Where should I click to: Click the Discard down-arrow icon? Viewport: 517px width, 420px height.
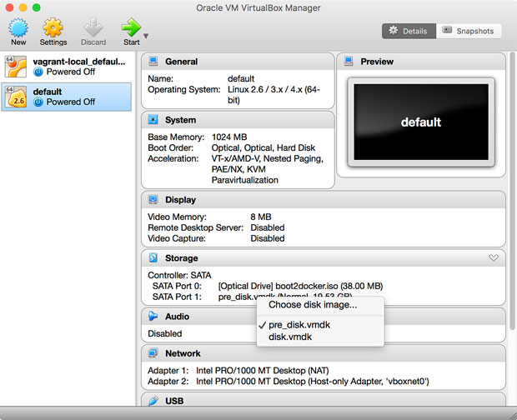tap(93, 27)
